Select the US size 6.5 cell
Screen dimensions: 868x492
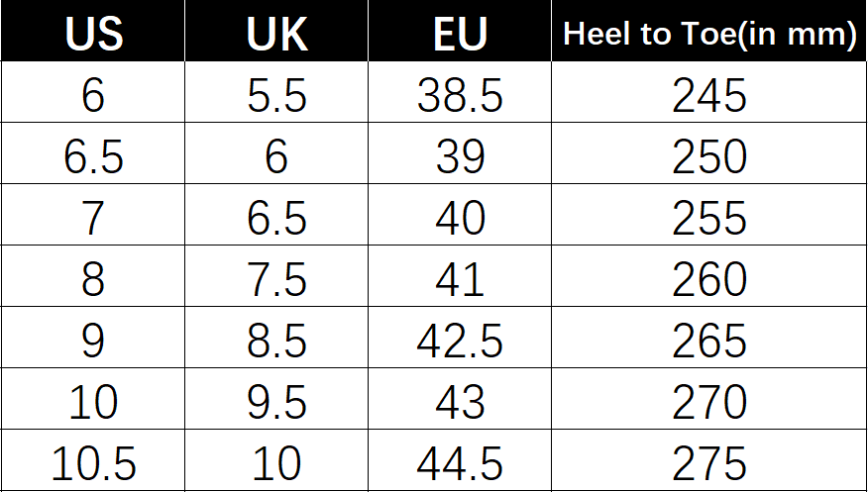(93, 153)
